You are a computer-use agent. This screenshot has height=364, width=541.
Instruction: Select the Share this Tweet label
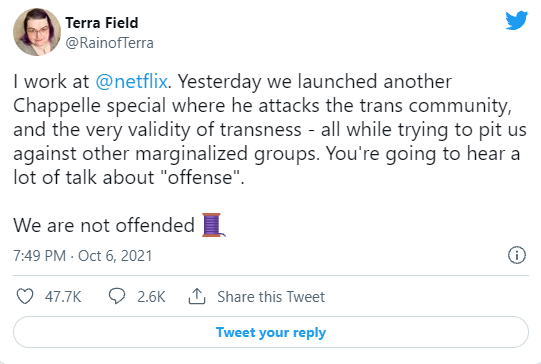271,297
